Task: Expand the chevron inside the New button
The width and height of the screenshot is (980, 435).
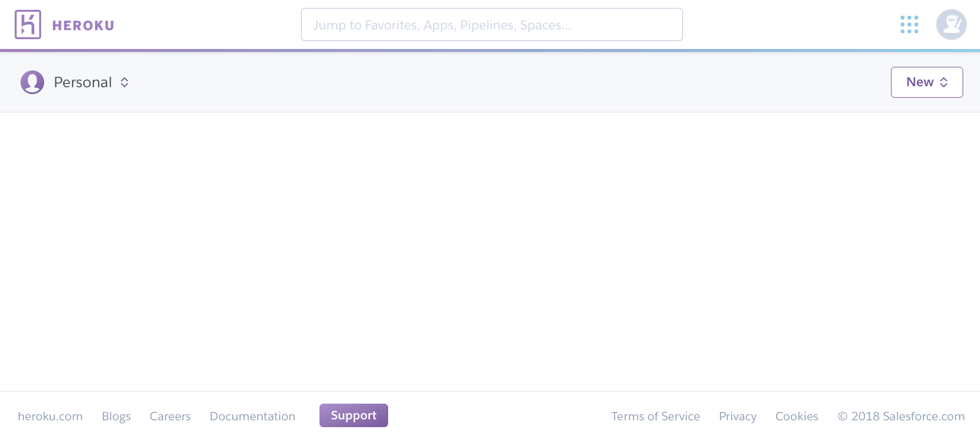Action: pyautogui.click(x=944, y=82)
